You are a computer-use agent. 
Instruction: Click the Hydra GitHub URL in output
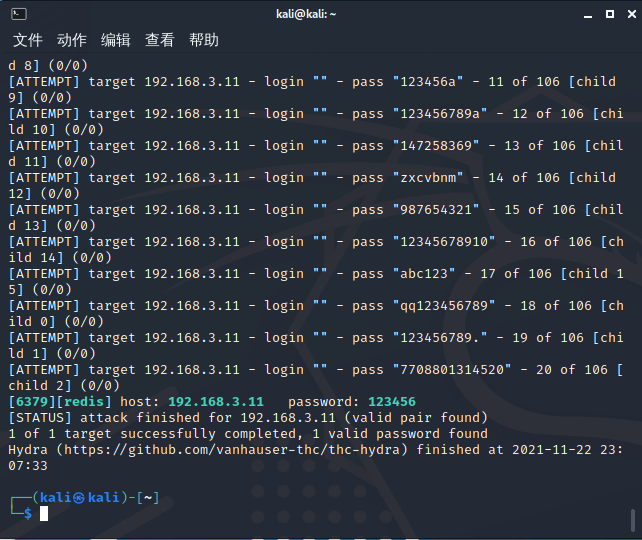coord(232,450)
